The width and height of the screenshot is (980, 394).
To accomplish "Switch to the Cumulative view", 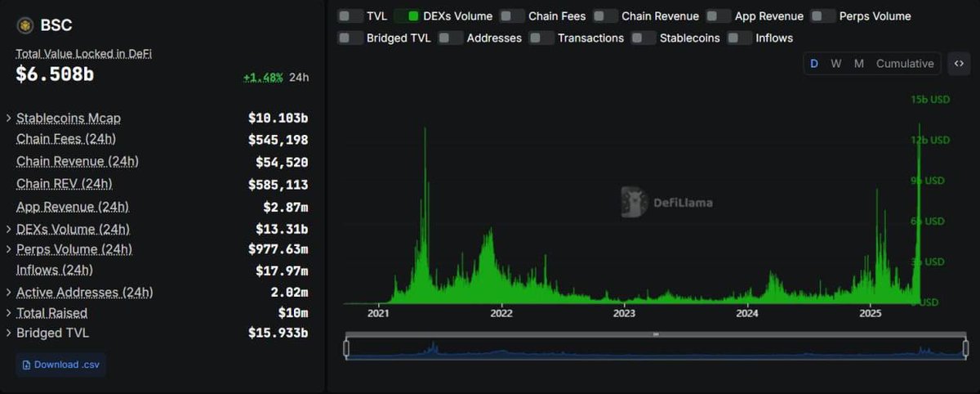I will (x=905, y=63).
